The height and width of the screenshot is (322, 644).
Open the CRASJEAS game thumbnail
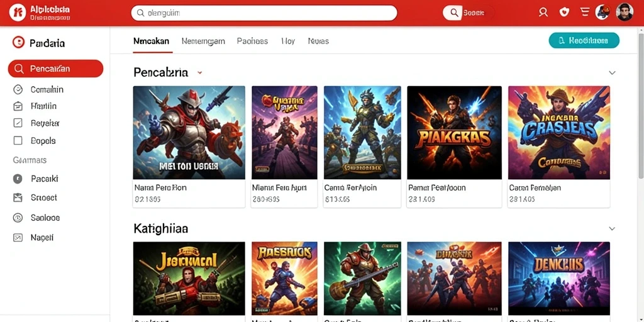coord(559,132)
